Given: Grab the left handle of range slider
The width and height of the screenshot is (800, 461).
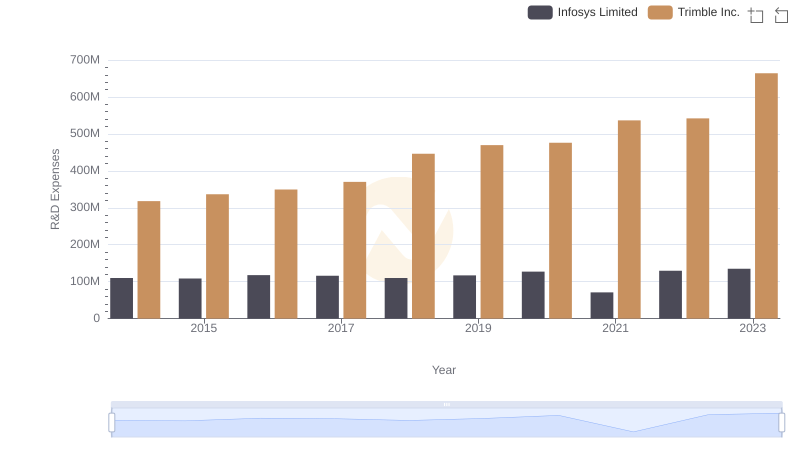Looking at the screenshot, I should [x=112, y=422].
